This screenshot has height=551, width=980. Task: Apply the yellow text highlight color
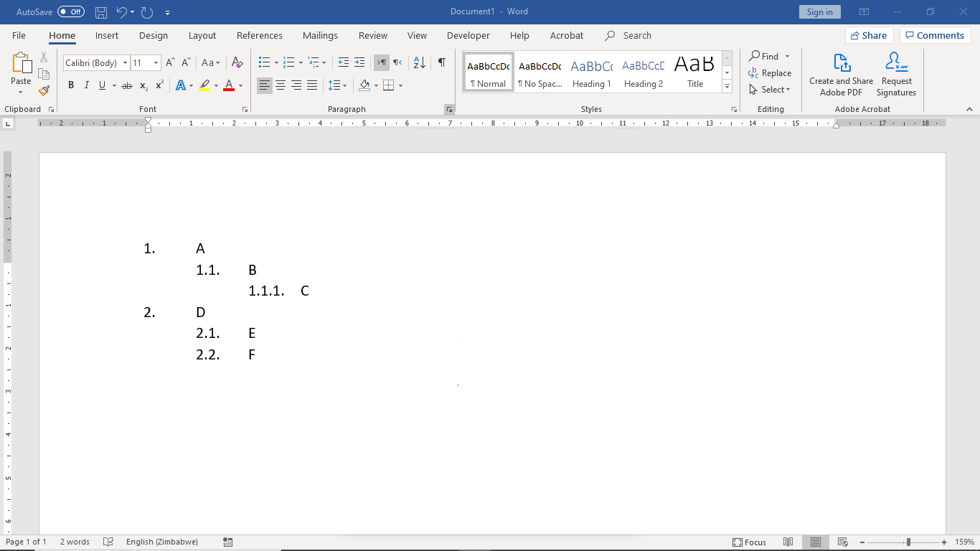(204, 85)
